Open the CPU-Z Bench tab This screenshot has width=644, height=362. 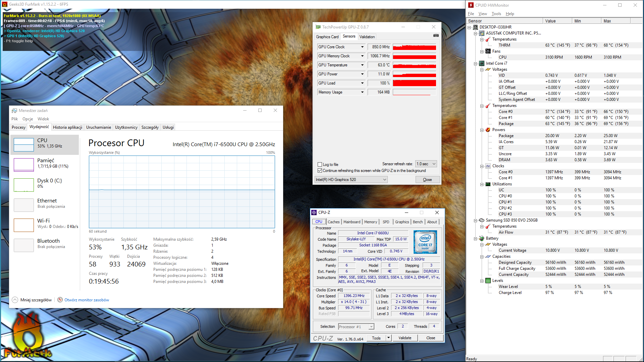pos(418,222)
